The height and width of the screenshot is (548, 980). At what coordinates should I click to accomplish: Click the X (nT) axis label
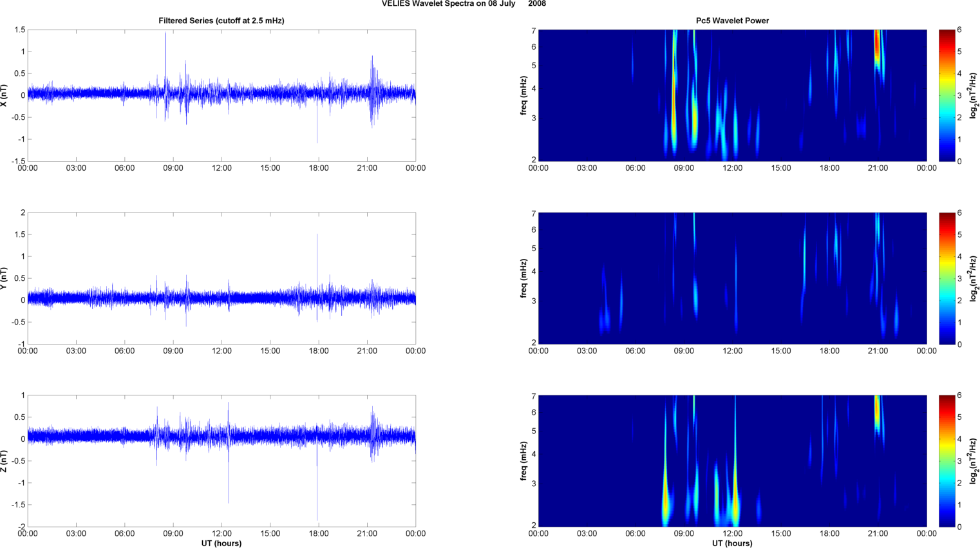pyautogui.click(x=4, y=96)
